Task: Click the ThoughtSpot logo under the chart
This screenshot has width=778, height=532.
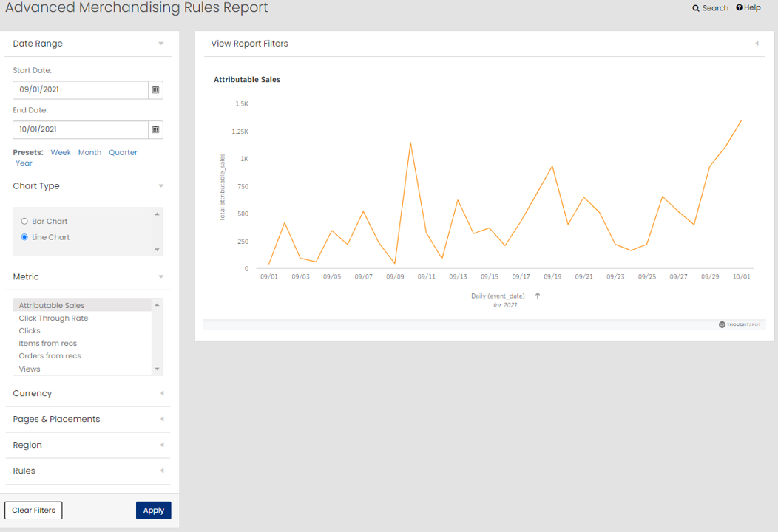Action: click(x=740, y=324)
